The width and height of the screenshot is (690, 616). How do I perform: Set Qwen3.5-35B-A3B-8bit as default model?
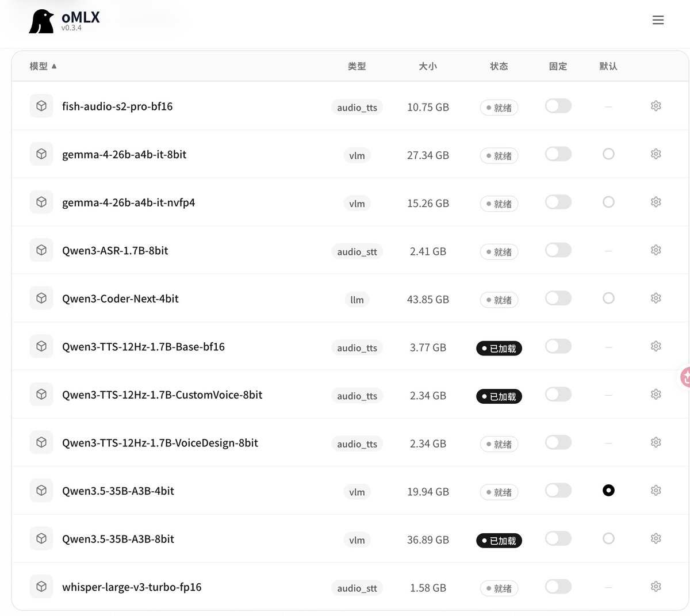[x=608, y=538]
